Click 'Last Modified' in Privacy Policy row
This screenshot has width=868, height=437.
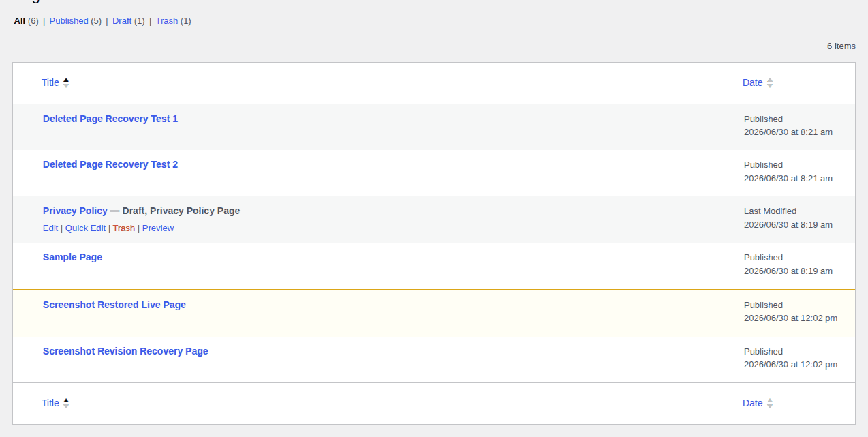770,211
